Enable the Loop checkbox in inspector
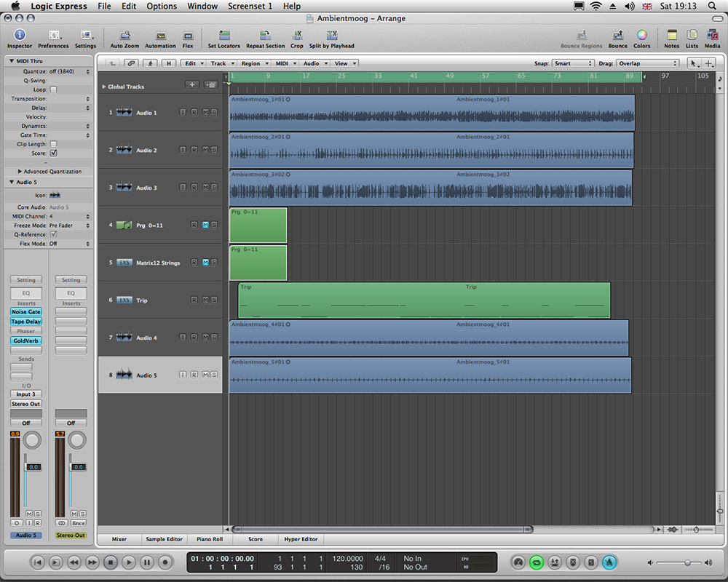Screen dimensions: 728x582 point(53,89)
